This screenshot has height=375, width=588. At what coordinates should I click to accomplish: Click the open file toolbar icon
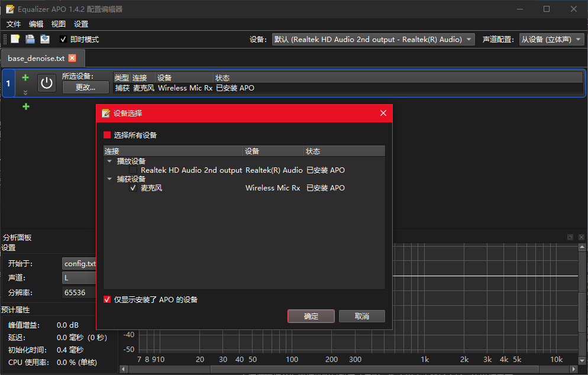coord(30,39)
